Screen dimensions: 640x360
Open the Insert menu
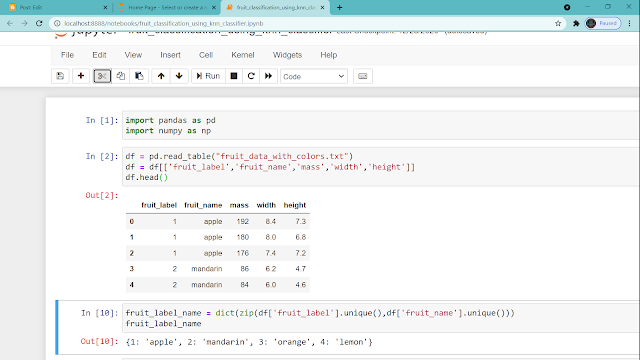(170, 55)
